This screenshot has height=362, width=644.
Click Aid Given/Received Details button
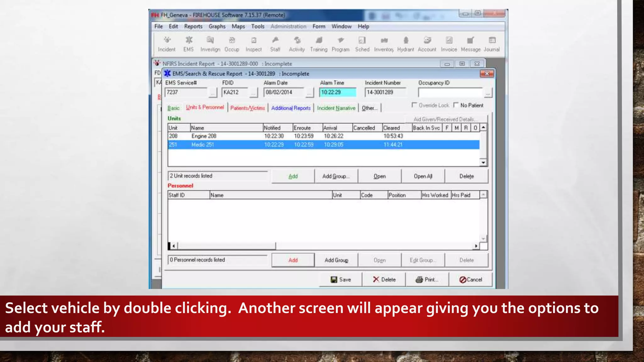(446, 119)
